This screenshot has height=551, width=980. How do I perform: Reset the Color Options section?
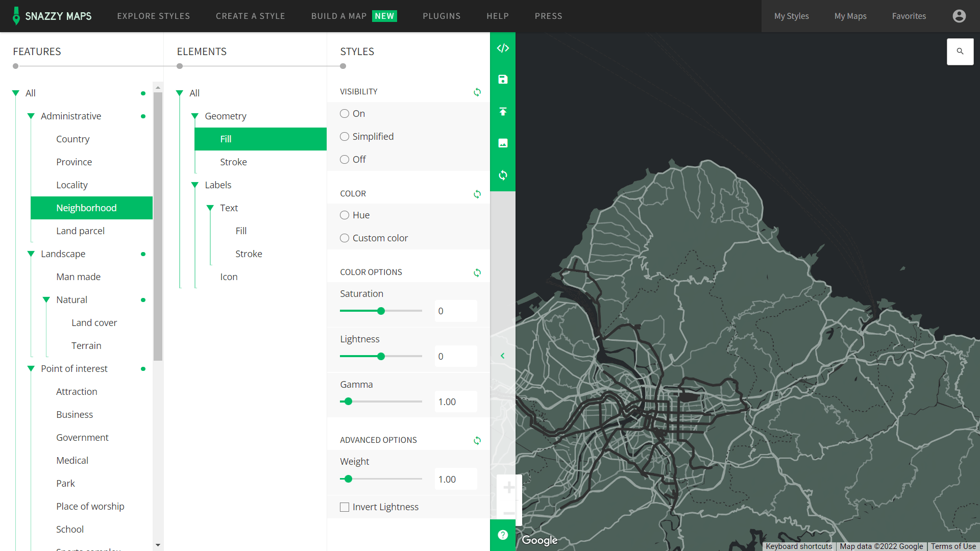477,272
